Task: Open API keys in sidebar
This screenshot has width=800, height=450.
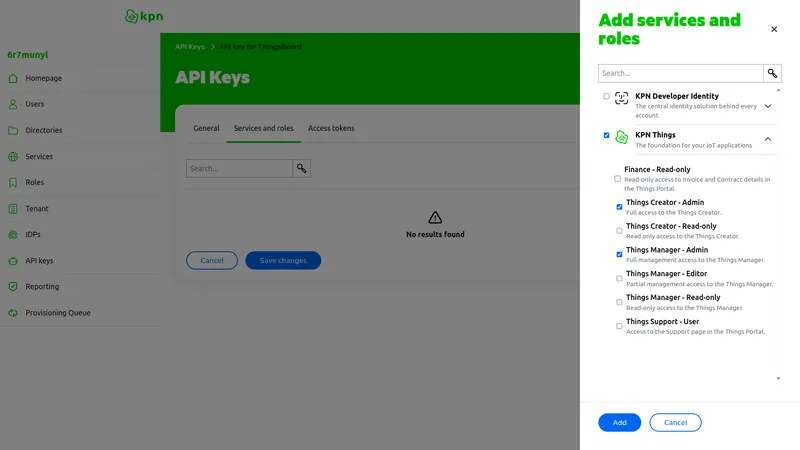Action: (39, 261)
